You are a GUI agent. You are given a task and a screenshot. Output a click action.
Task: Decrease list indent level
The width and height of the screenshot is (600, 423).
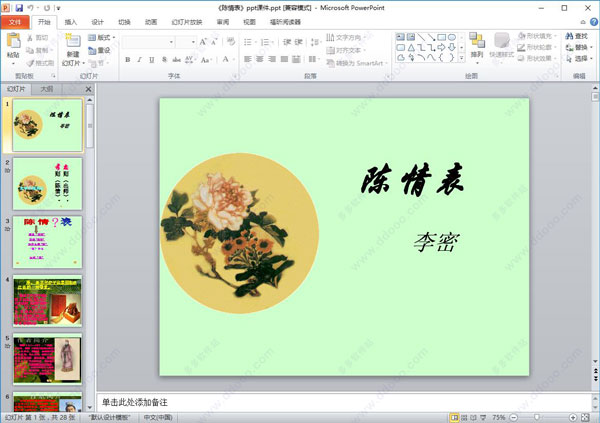coord(287,42)
